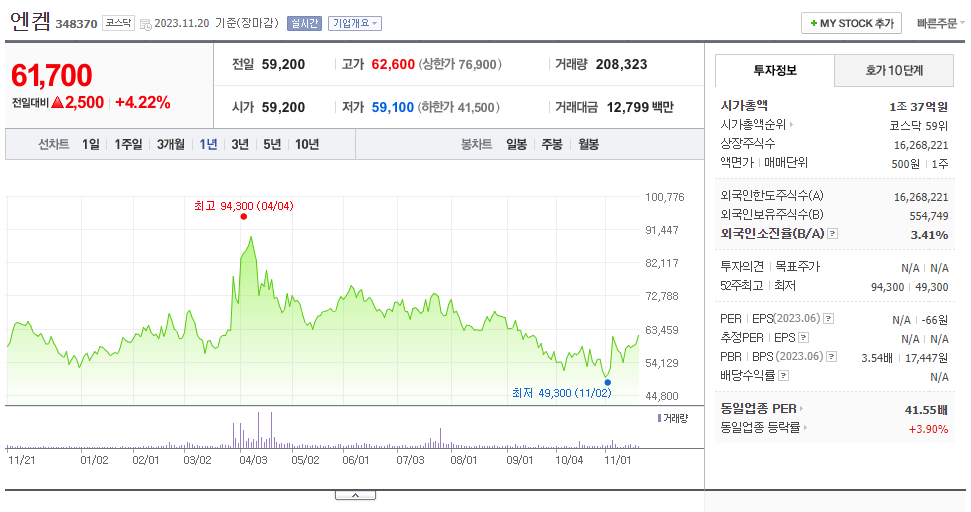This screenshot has width=971, height=512.
Task: Select the 1년 line chart range
Action: click(209, 144)
